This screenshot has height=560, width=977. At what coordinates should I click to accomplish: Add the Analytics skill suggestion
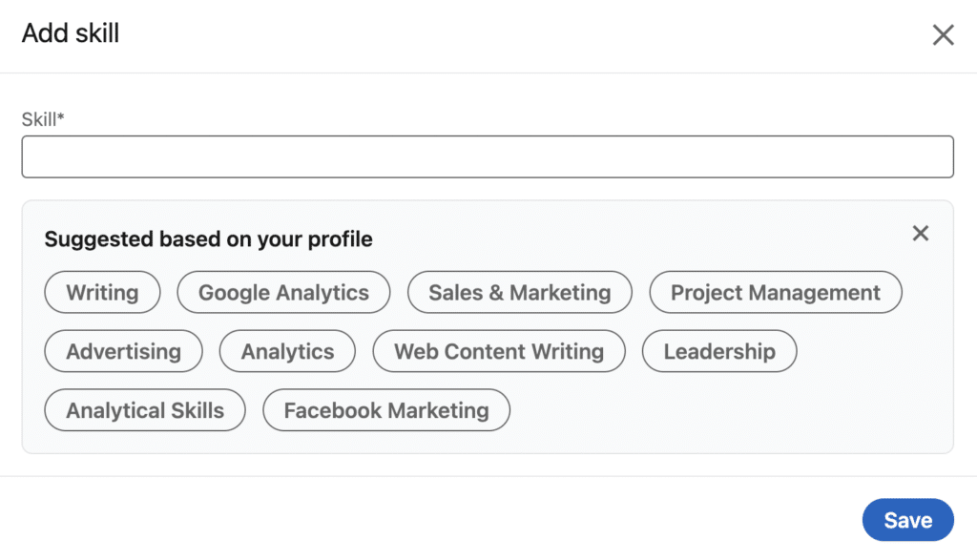tap(287, 352)
